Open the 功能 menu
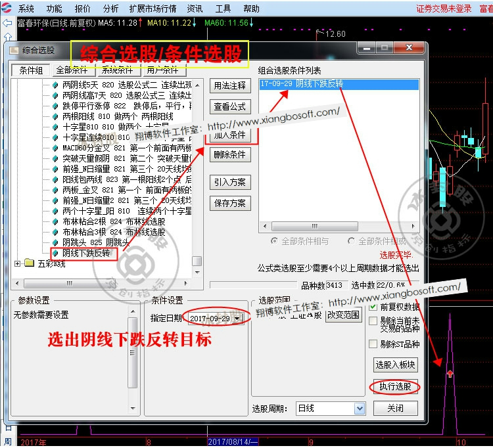This screenshot has width=493, height=448. click(x=54, y=9)
